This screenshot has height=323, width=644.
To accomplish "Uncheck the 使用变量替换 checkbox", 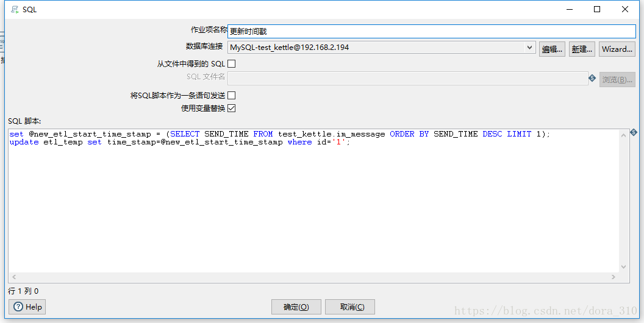I will (x=232, y=108).
